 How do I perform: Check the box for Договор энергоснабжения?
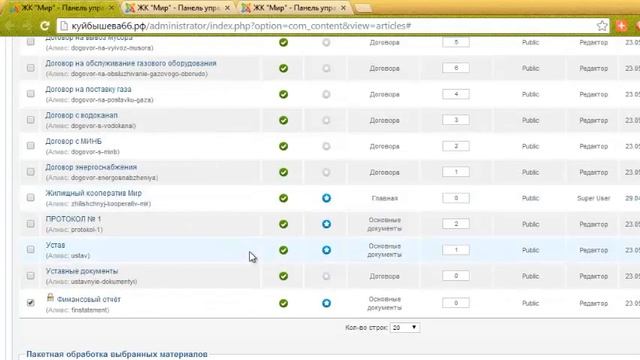[31, 172]
